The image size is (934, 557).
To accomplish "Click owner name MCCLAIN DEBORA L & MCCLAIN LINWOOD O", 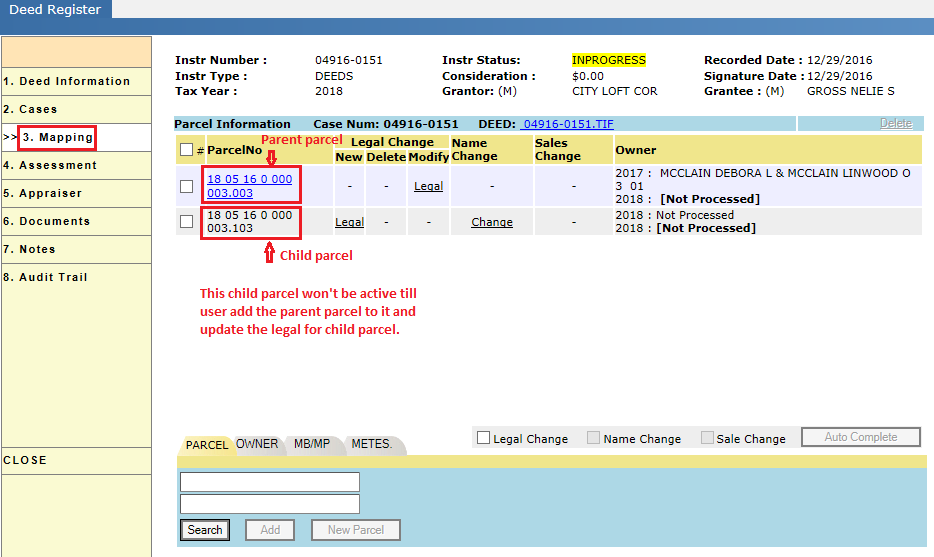I will click(x=785, y=173).
